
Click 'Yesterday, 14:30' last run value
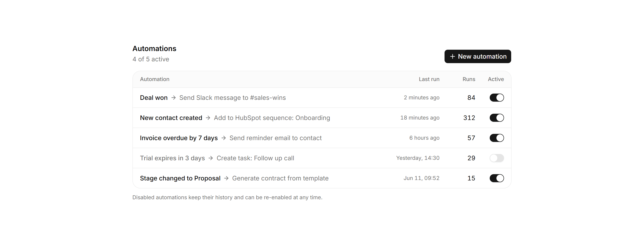pyautogui.click(x=418, y=158)
